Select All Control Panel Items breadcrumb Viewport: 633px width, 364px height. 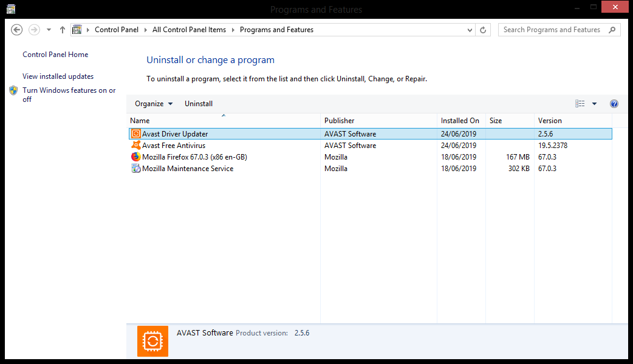click(x=189, y=30)
